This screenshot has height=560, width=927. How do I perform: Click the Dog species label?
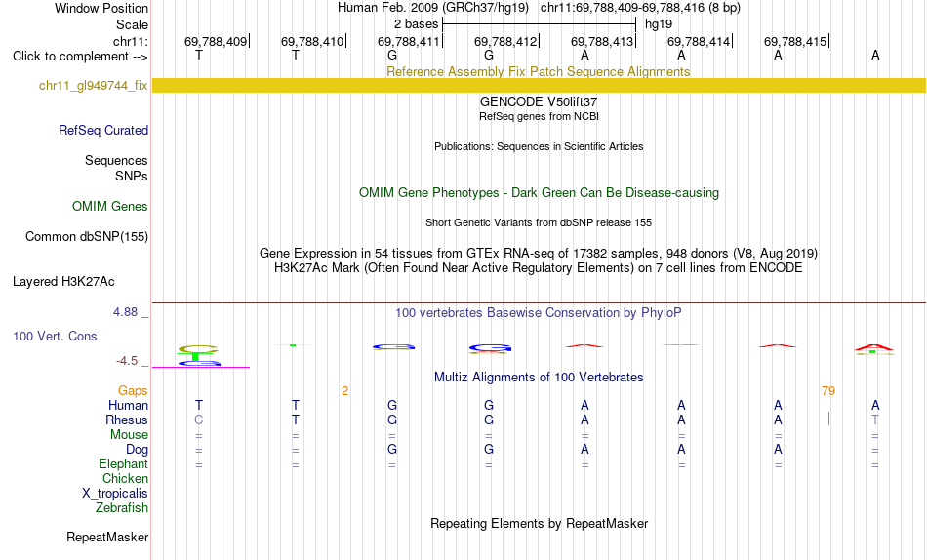(138, 450)
